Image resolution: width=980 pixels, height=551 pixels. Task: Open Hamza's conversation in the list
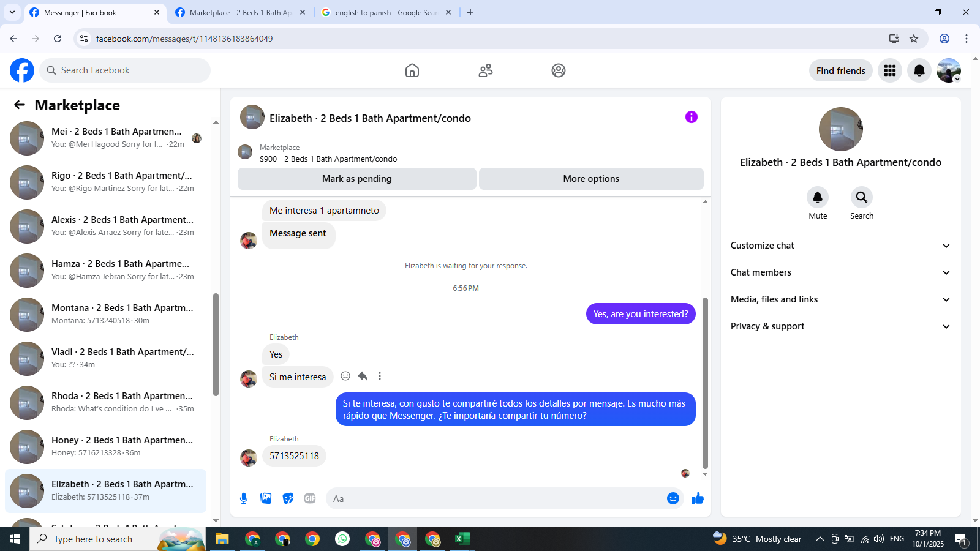(105, 271)
